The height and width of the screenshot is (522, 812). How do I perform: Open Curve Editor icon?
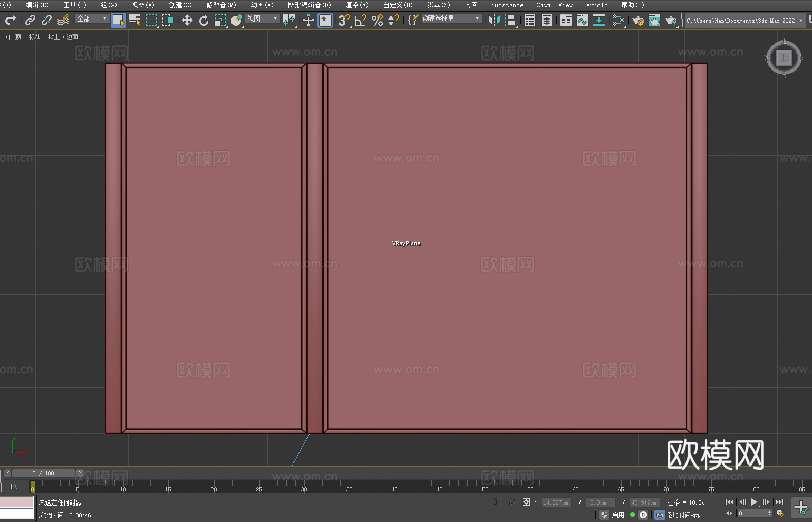click(583, 21)
